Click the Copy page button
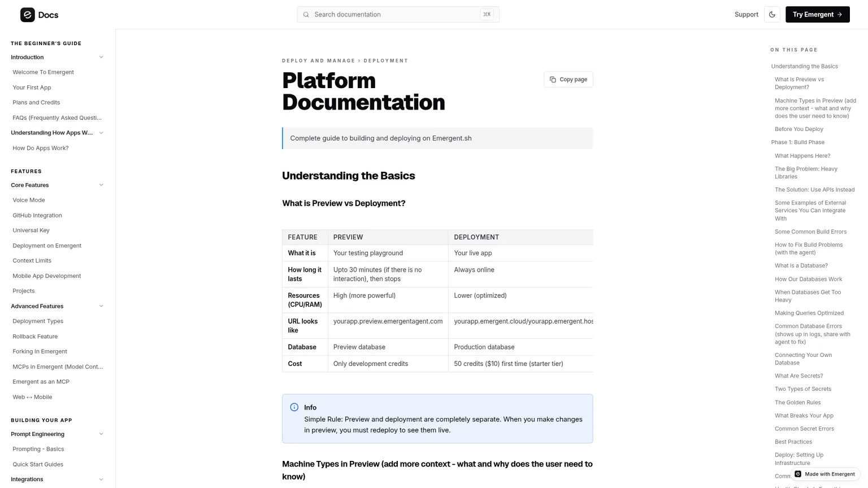This screenshot has height=488, width=868. click(568, 80)
